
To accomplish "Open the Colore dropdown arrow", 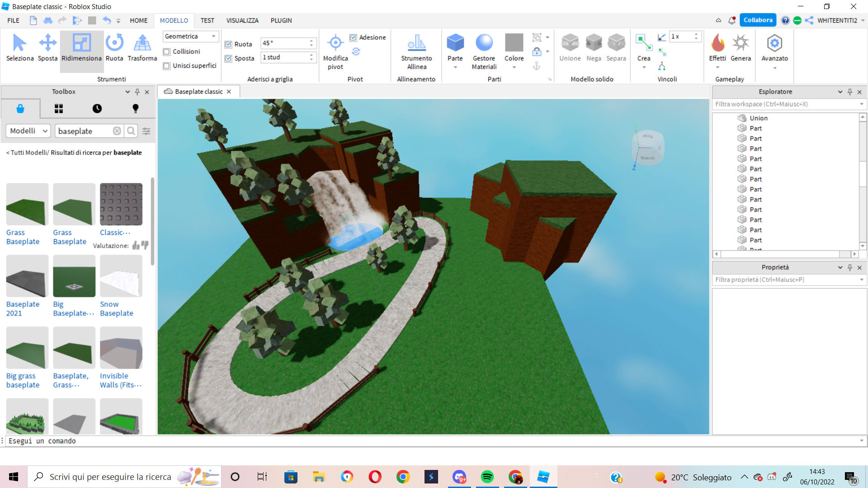I will point(514,67).
